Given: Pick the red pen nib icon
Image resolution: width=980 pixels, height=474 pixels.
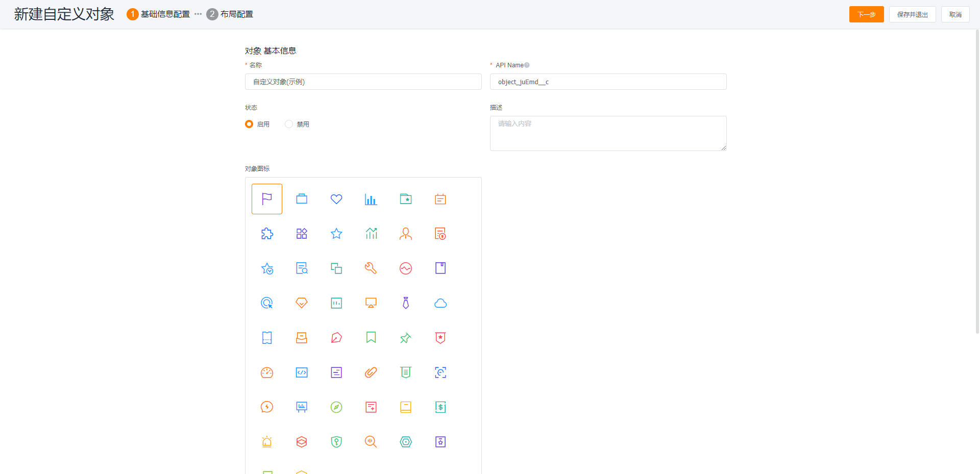Looking at the screenshot, I should 336,338.
